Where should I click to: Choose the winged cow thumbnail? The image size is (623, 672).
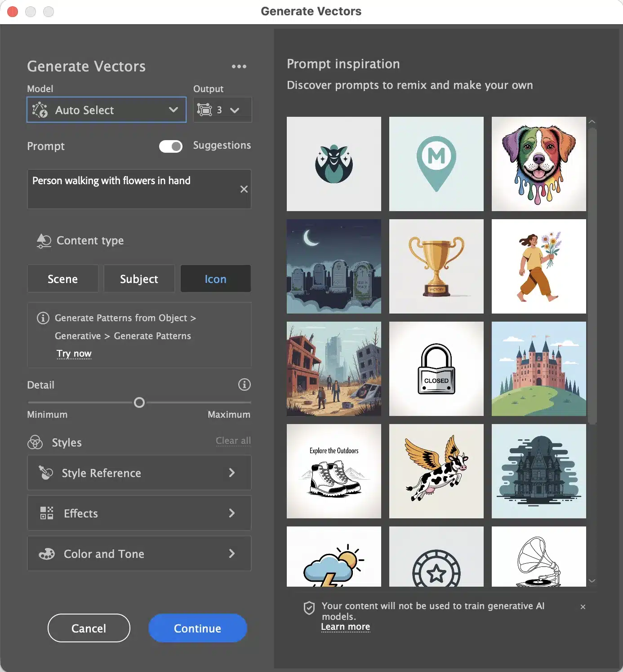(436, 471)
